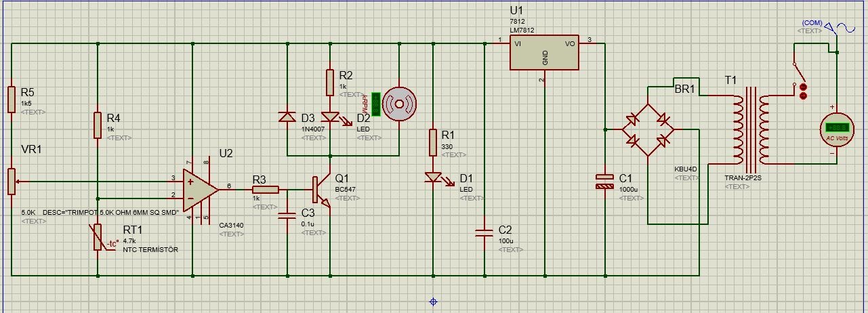Click the 1k5 value of R5
The width and height of the screenshot is (868, 313).
click(x=26, y=103)
